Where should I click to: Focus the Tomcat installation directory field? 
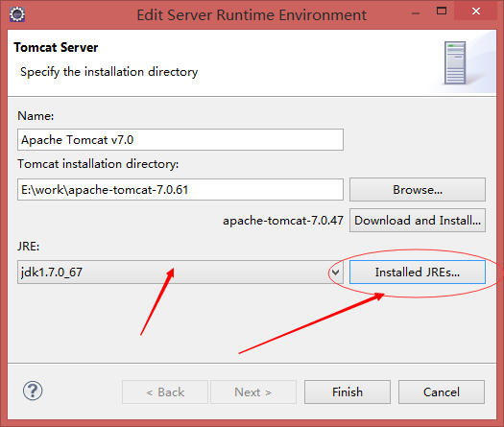click(180, 190)
